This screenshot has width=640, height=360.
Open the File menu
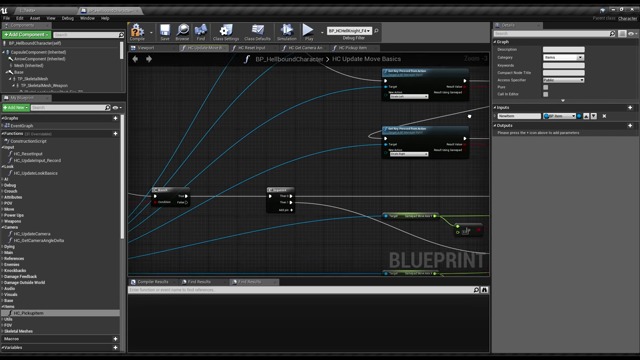pyautogui.click(x=7, y=18)
